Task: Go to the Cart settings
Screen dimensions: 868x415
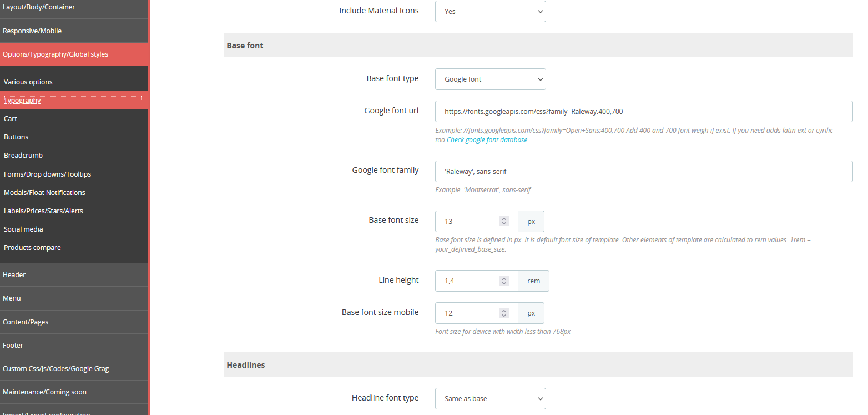Action: point(11,118)
